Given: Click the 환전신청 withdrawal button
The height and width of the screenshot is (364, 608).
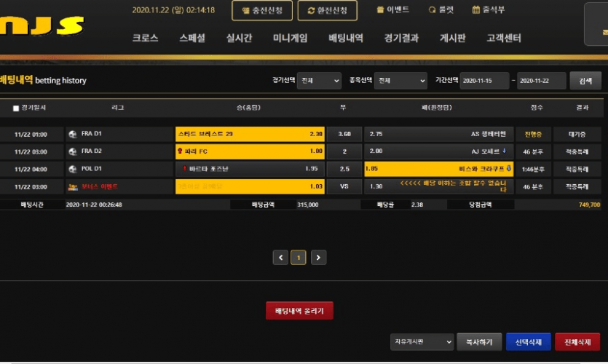Looking at the screenshot, I should click(327, 10).
